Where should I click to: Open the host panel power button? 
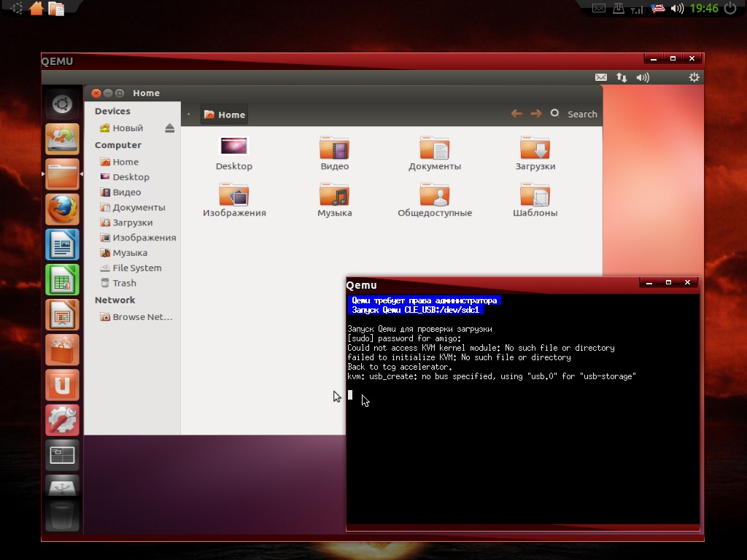pos(729,8)
